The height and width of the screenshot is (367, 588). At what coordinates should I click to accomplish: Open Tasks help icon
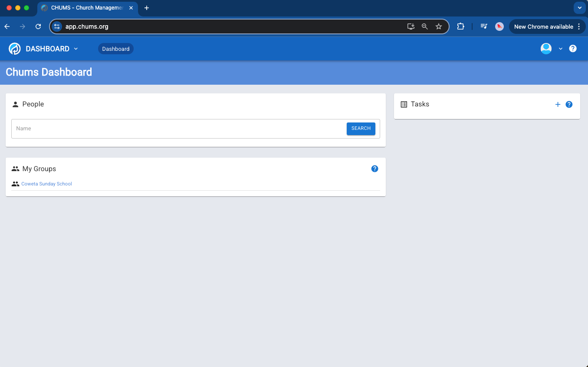pyautogui.click(x=569, y=104)
